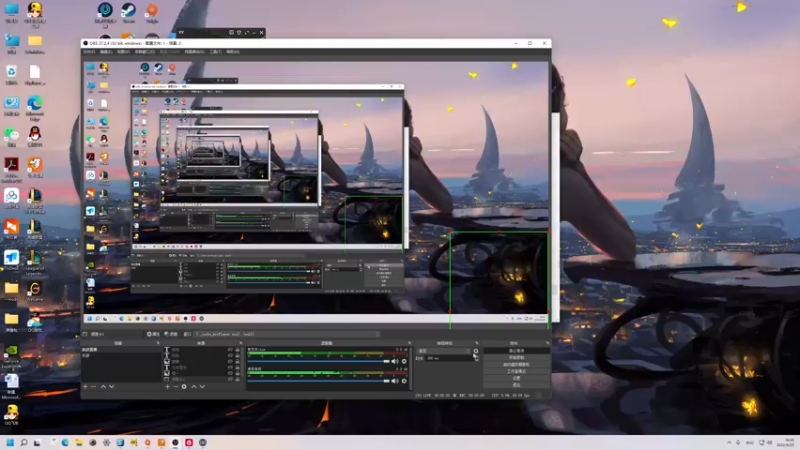Toggle visibility eye of the second source row

(230, 356)
